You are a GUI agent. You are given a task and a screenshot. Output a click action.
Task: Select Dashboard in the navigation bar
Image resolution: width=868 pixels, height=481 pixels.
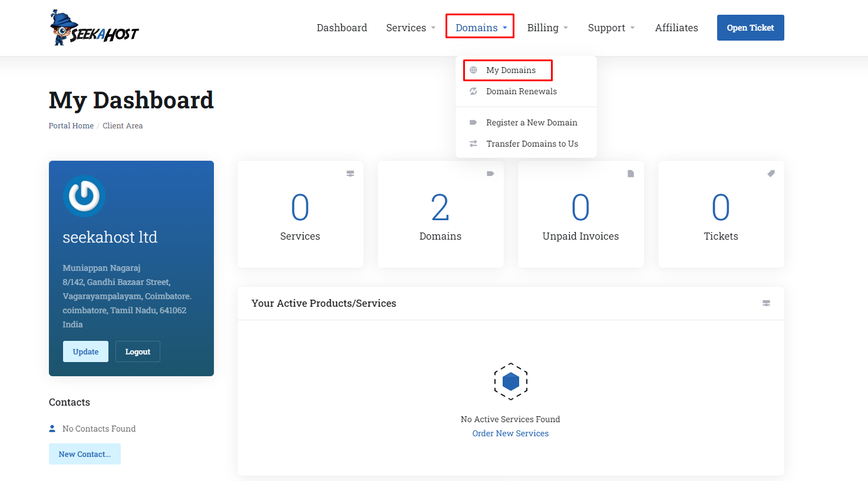click(342, 27)
